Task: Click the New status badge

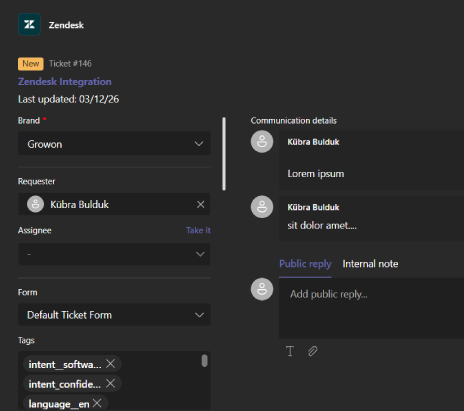Action: [x=31, y=64]
